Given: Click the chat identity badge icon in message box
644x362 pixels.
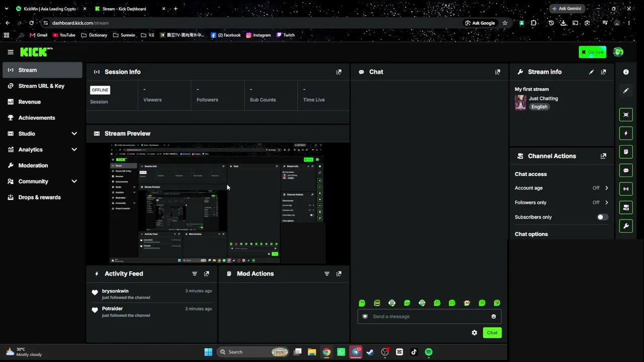Looking at the screenshot, I should 365,316.
